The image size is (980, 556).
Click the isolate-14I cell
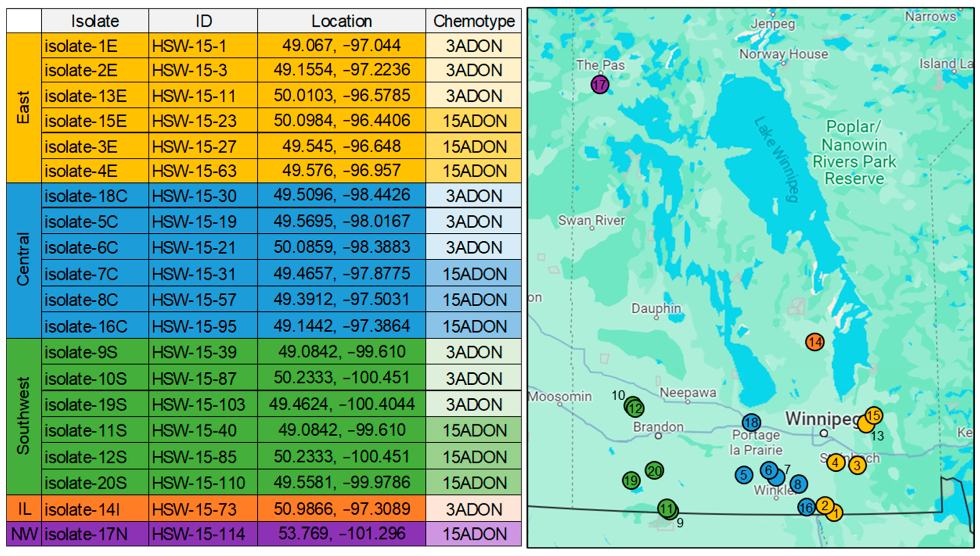pyautogui.click(x=95, y=509)
